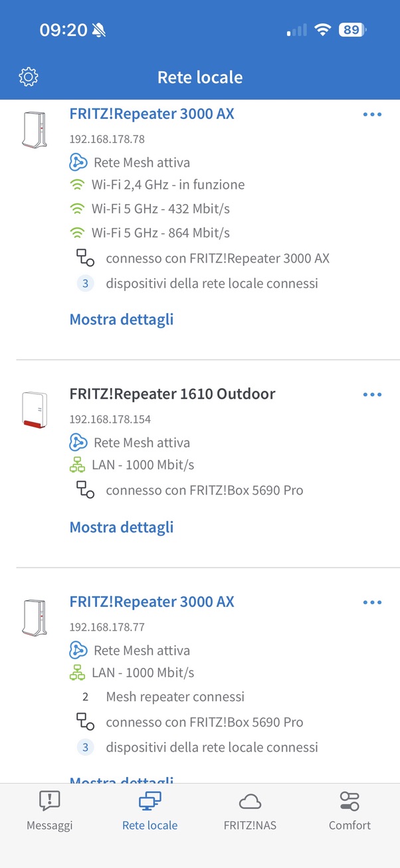Show details for repeater 192.168.178.78
The image size is (400, 868).
122,319
